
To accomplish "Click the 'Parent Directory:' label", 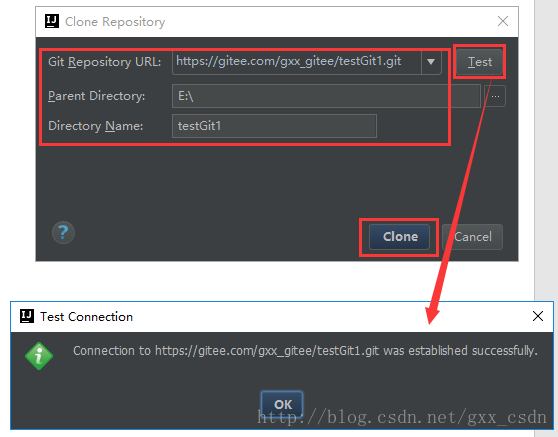I will (97, 96).
